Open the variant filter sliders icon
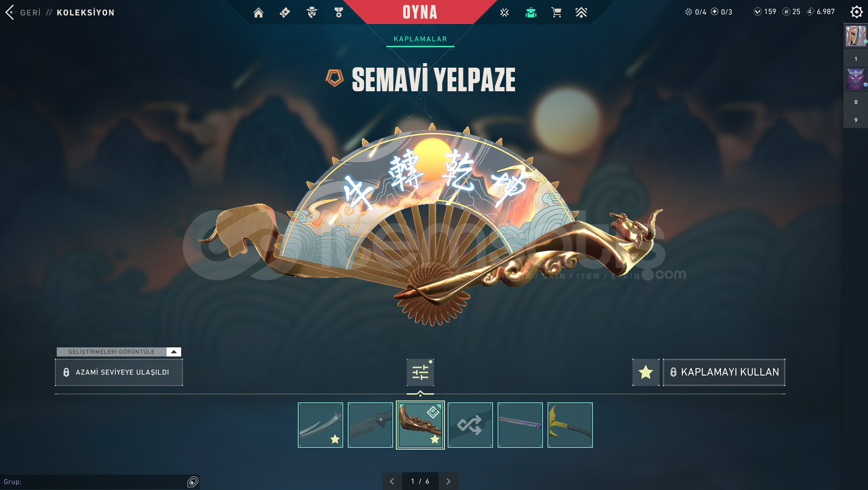 click(x=420, y=372)
